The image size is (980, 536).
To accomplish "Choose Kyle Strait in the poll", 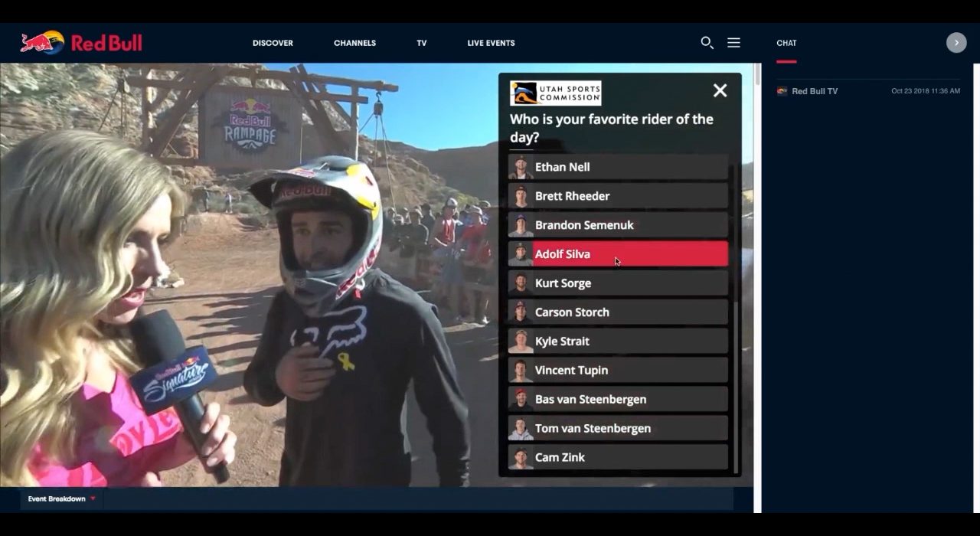I will [x=618, y=342].
